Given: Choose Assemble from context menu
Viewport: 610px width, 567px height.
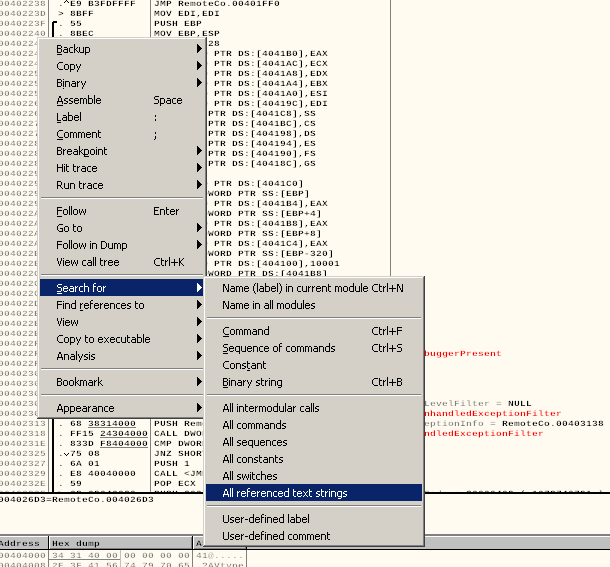Looking at the screenshot, I should pos(79,100).
